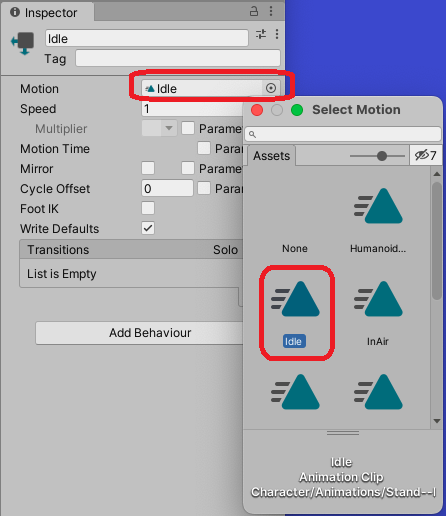
Task: Switch to the Assets tab
Action: click(271, 156)
